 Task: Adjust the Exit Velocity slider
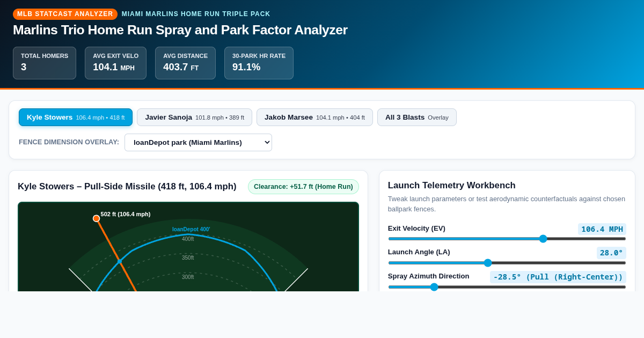pyautogui.click(x=507, y=239)
